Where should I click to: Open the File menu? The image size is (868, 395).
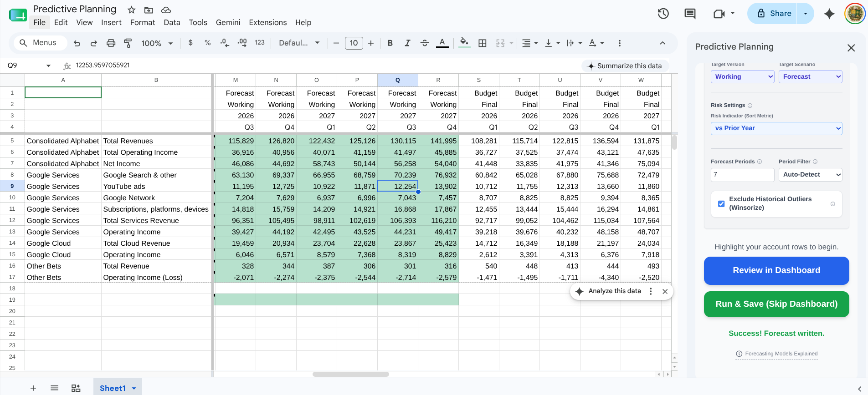click(x=40, y=22)
